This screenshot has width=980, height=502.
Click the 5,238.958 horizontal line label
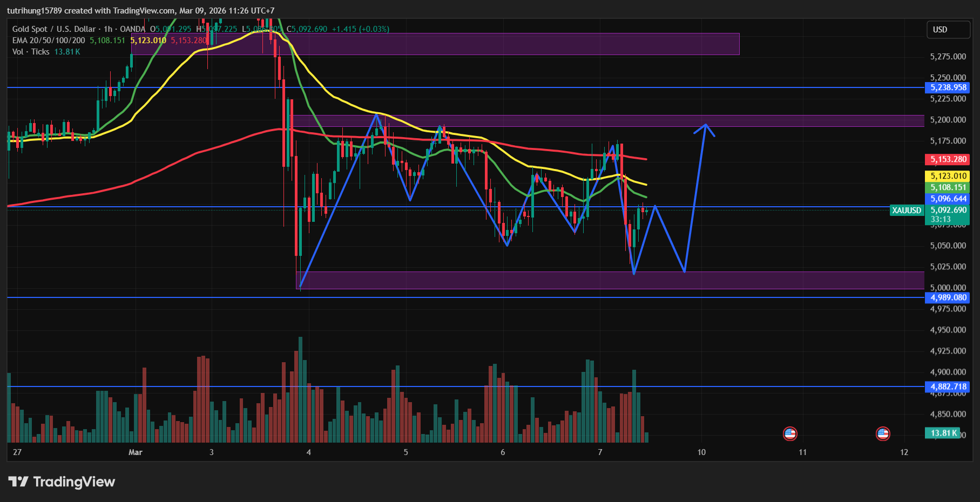(948, 87)
